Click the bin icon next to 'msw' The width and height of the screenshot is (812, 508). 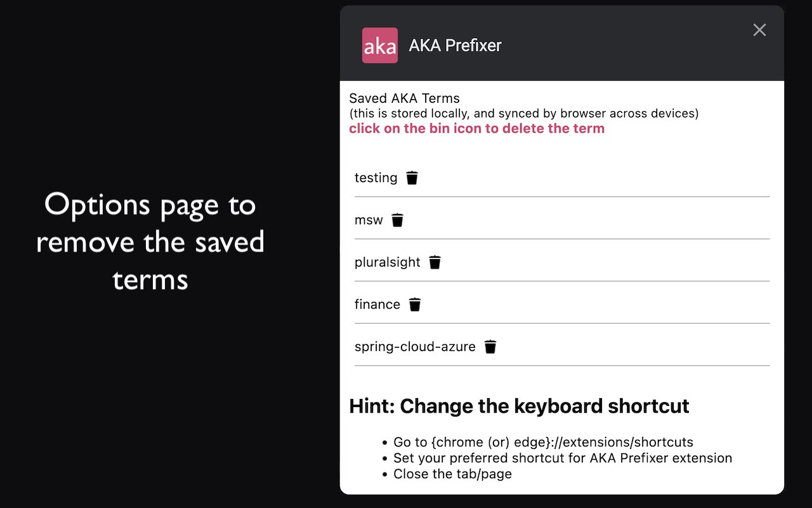click(x=398, y=220)
